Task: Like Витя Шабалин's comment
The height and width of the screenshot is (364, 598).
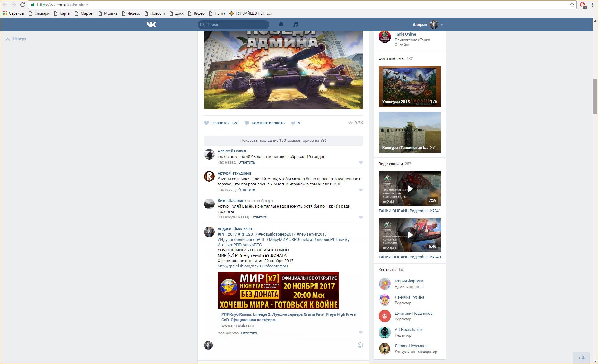Action: click(361, 217)
